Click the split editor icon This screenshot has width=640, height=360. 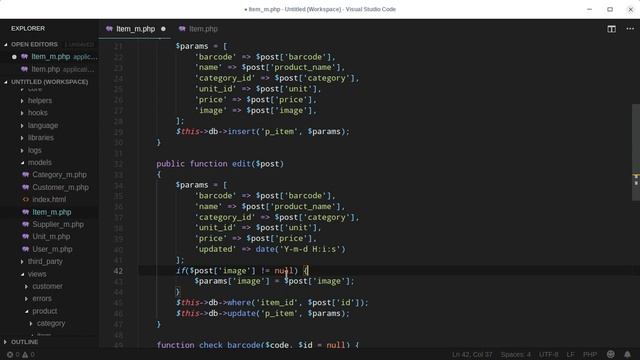(x=611, y=29)
